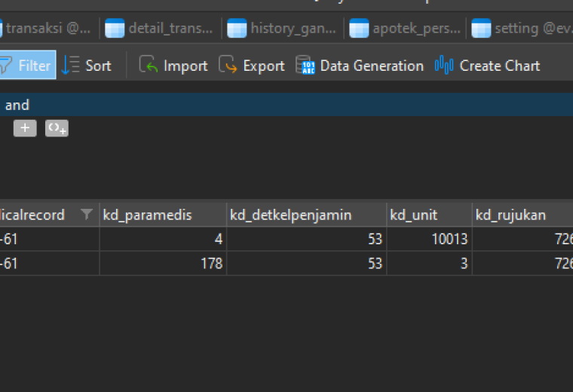The image size is (573, 392).
Task: Select the kd_paramedis cell showing 178
Action: pyautogui.click(x=163, y=263)
